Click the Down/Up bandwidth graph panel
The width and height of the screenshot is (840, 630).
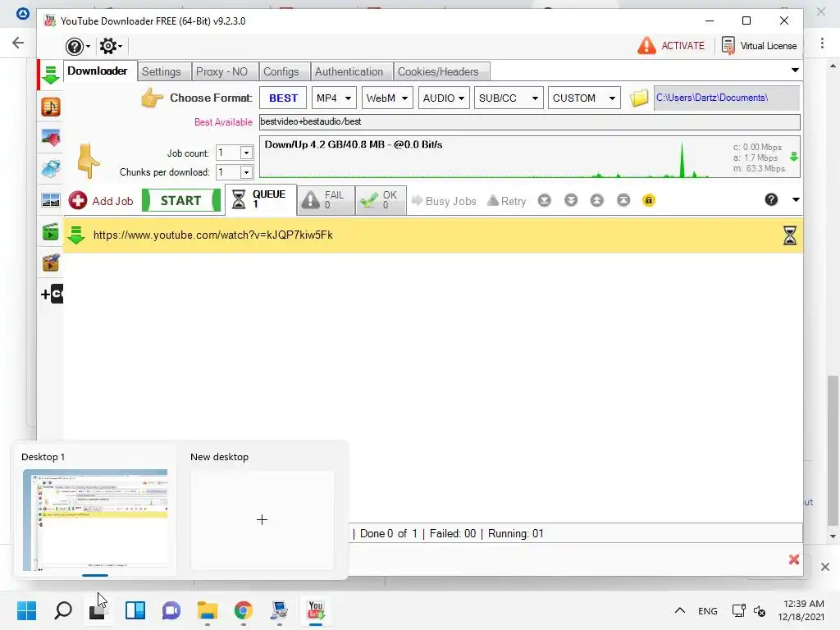coord(530,157)
